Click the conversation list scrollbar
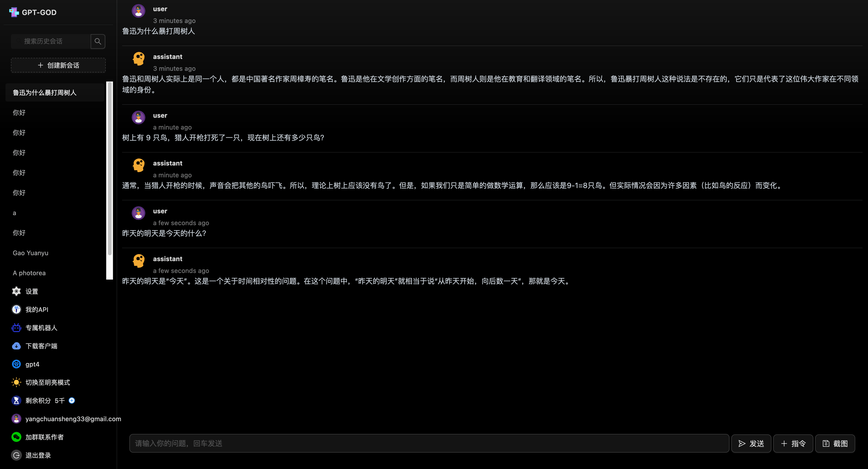 [x=110, y=168]
